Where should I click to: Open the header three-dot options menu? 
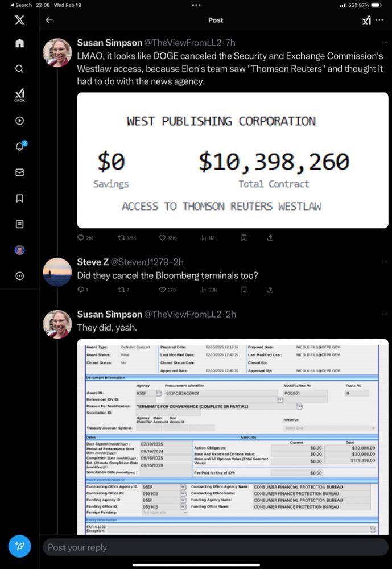(x=379, y=20)
